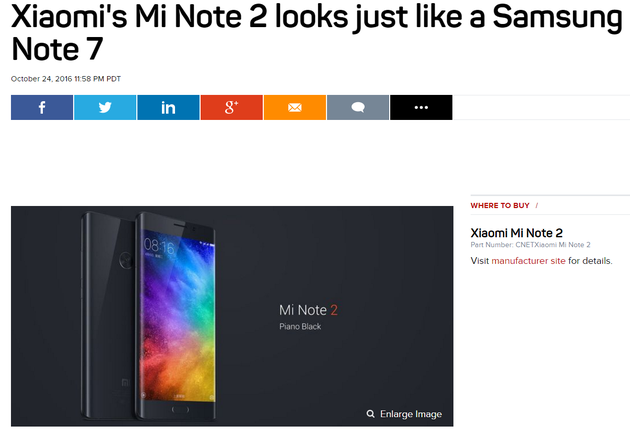Click the Mi Note 2 logo text in image
This screenshot has height=437, width=630.
click(x=308, y=310)
